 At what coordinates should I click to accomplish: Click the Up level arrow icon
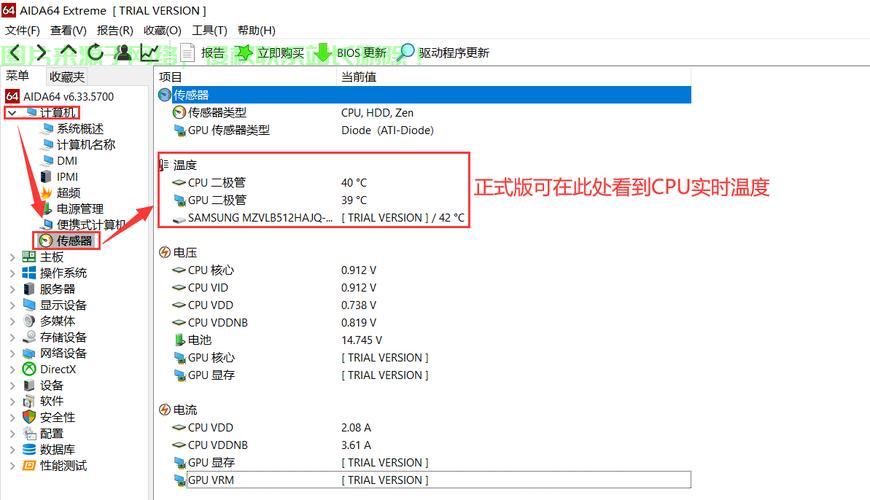pos(68,52)
